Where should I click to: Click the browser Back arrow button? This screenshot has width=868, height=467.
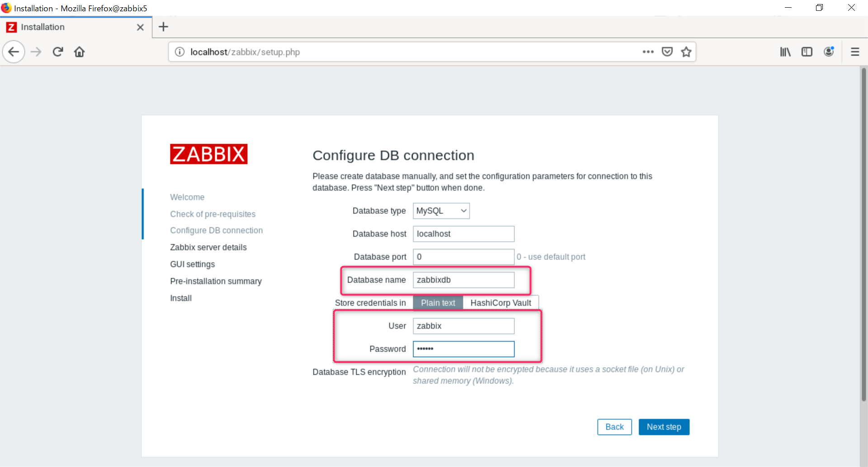(x=14, y=52)
